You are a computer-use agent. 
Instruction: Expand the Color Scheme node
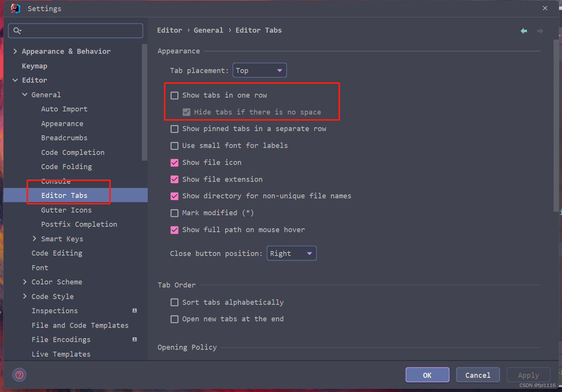[x=25, y=282]
